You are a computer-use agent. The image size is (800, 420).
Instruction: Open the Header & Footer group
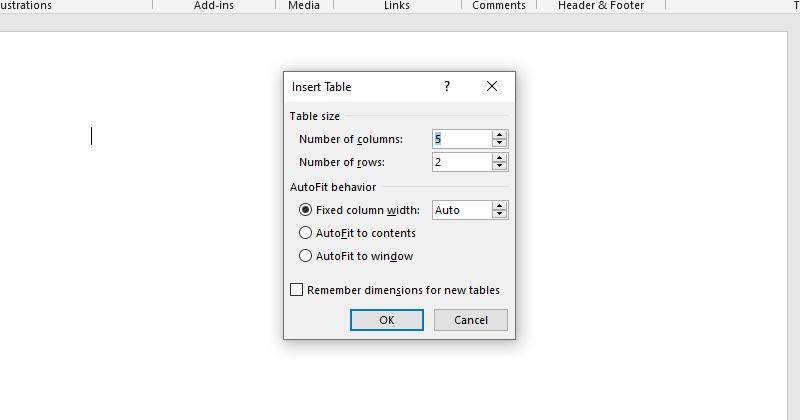pyautogui.click(x=601, y=5)
